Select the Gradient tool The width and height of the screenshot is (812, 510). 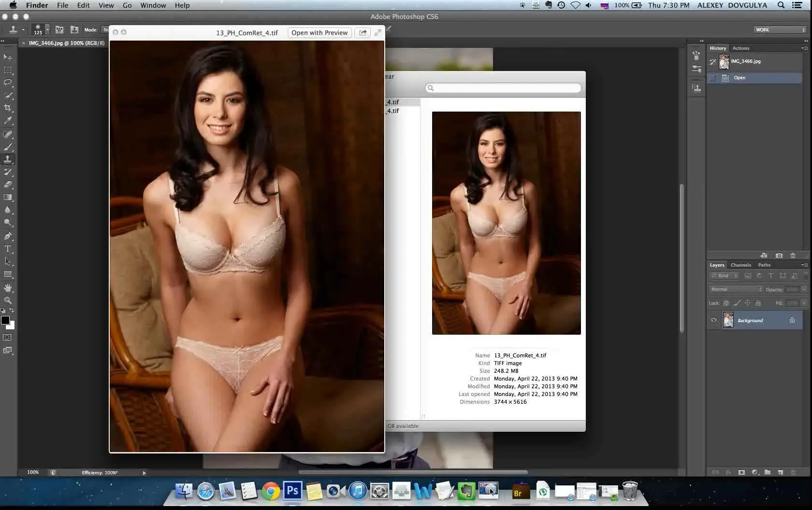[x=8, y=197]
